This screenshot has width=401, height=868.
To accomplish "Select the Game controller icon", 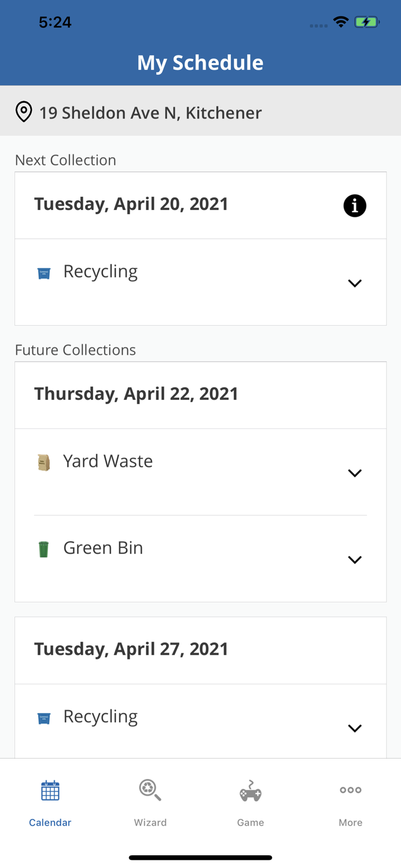I will tap(250, 790).
